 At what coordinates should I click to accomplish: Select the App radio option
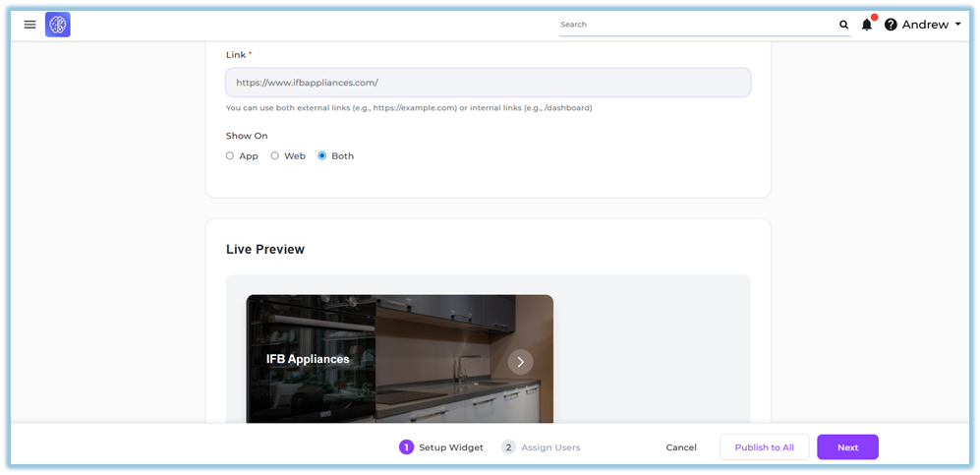pyautogui.click(x=230, y=155)
